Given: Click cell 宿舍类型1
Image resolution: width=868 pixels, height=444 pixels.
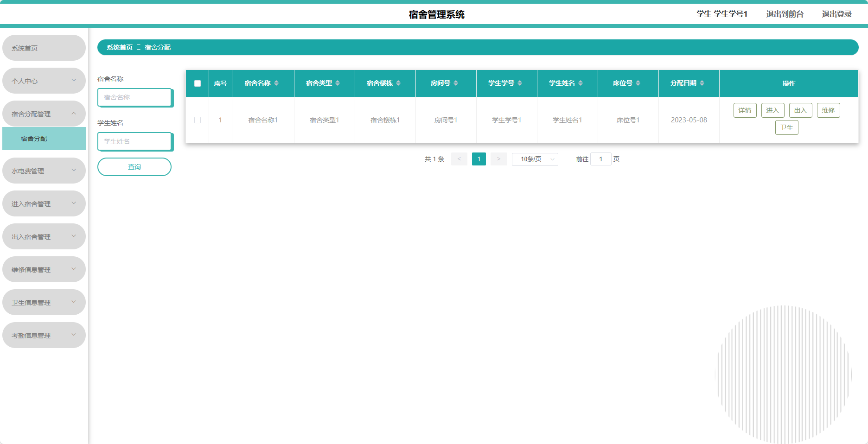Looking at the screenshot, I should pyautogui.click(x=325, y=120).
